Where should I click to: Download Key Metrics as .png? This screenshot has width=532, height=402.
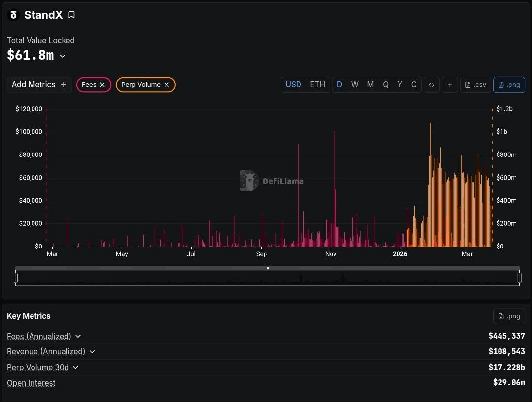509,316
